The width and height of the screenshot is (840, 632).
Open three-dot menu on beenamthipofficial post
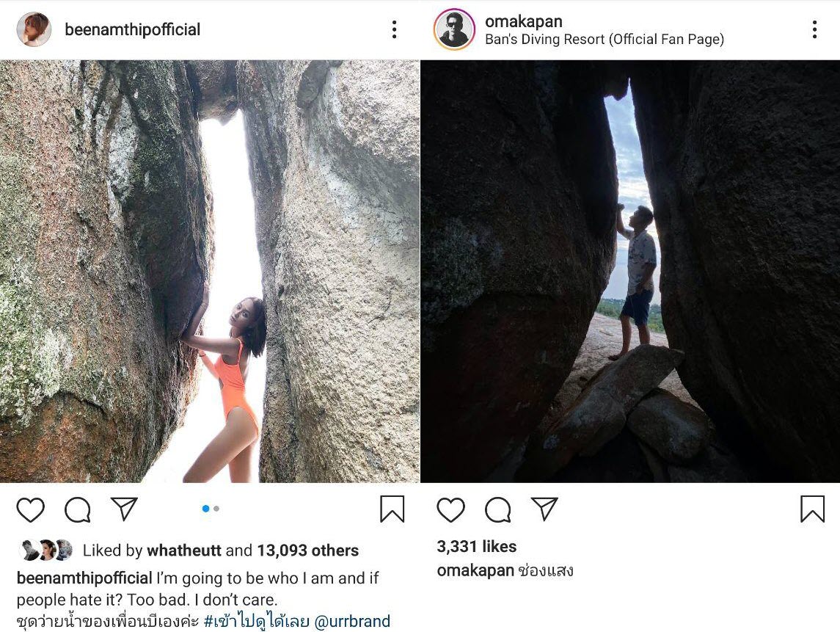coord(394,29)
